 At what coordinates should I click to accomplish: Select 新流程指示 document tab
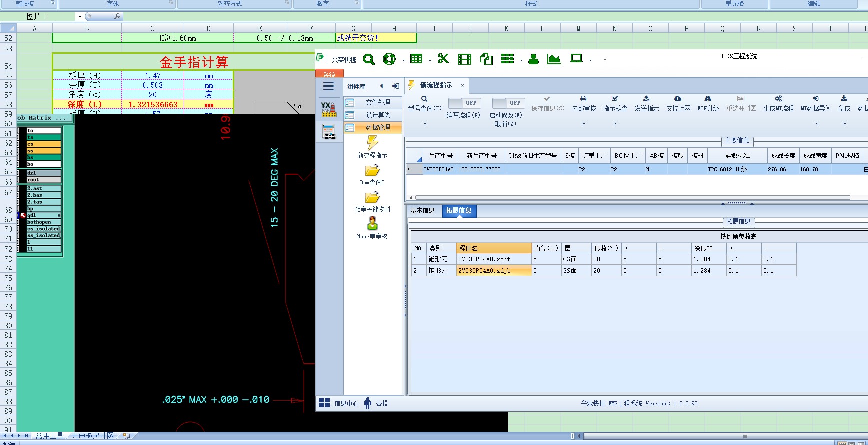click(436, 85)
